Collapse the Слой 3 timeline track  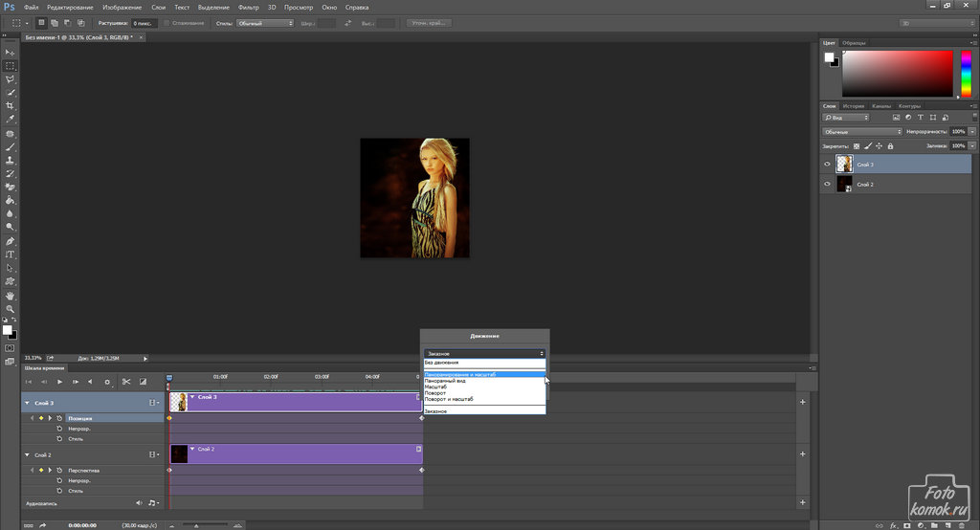click(x=27, y=404)
